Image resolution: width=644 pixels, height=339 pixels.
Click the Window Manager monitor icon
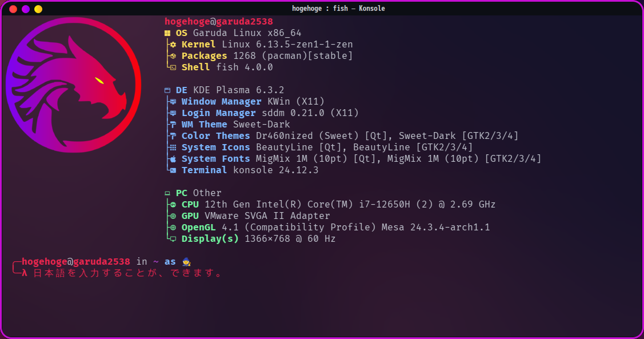173,102
